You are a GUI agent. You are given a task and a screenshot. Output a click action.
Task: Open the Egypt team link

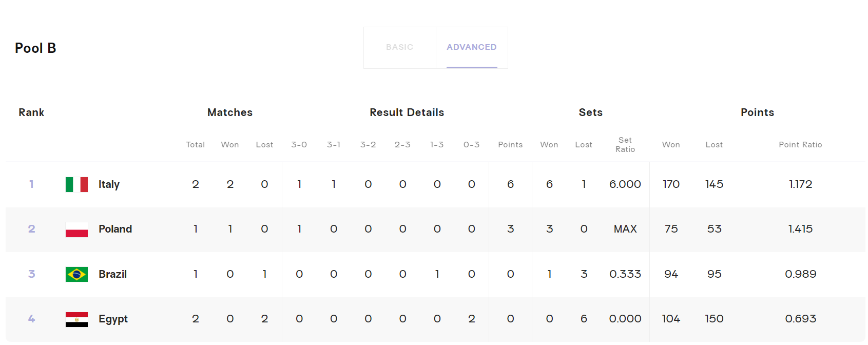pyautogui.click(x=113, y=319)
